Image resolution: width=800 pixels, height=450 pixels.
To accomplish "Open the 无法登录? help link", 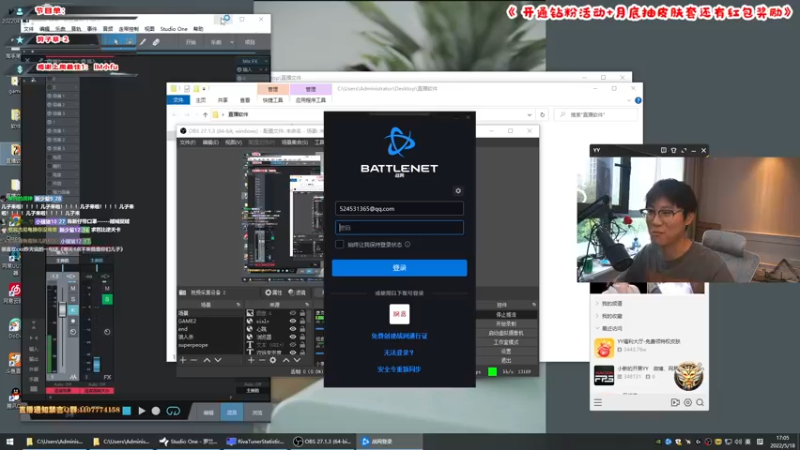I will [x=399, y=353].
